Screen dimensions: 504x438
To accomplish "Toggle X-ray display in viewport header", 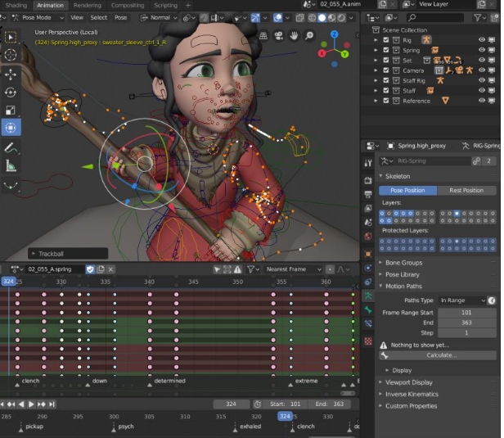I will coord(299,18).
